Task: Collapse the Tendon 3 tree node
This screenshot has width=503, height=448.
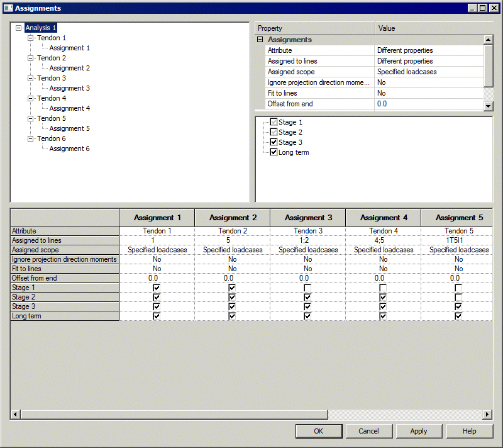Action: click(30, 78)
